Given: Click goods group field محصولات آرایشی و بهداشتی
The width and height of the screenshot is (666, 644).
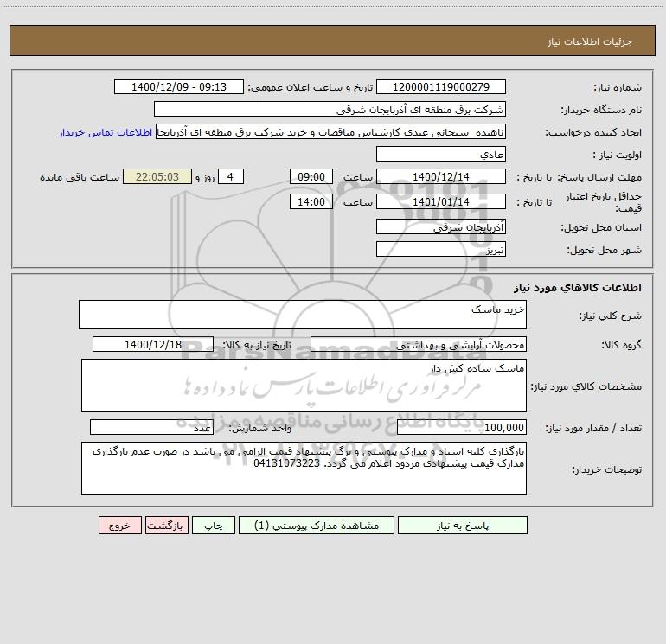Looking at the screenshot, I should pyautogui.click(x=419, y=344).
